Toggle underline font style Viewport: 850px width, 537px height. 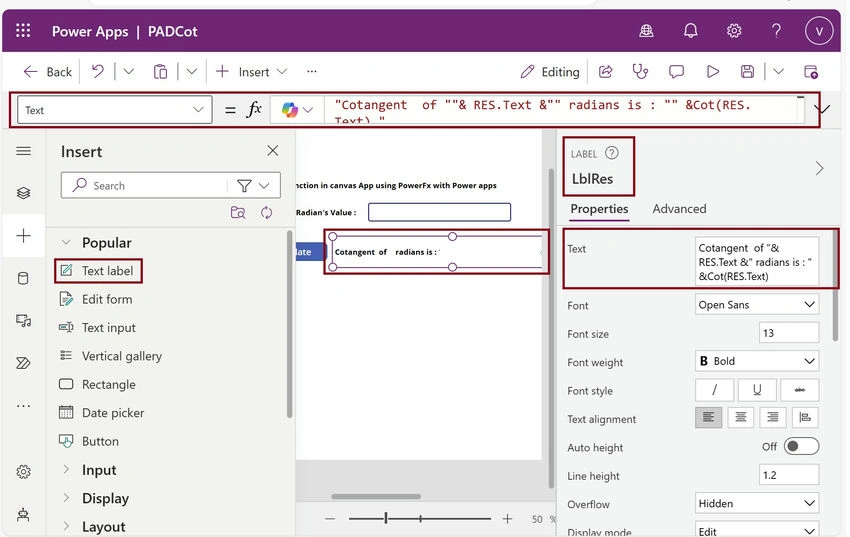click(757, 390)
